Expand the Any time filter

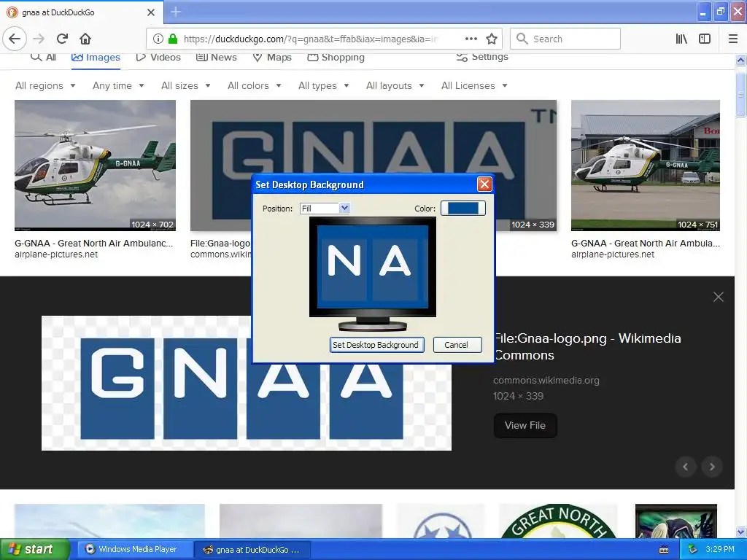tap(118, 86)
